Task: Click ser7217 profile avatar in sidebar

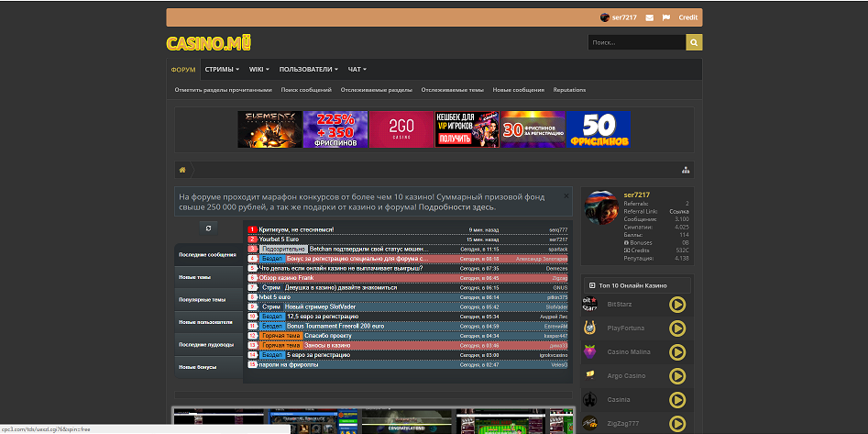Action: point(601,208)
